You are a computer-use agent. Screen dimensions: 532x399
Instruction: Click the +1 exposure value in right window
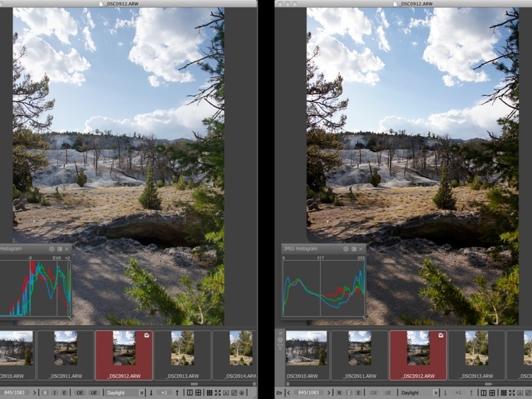tap(458, 392)
